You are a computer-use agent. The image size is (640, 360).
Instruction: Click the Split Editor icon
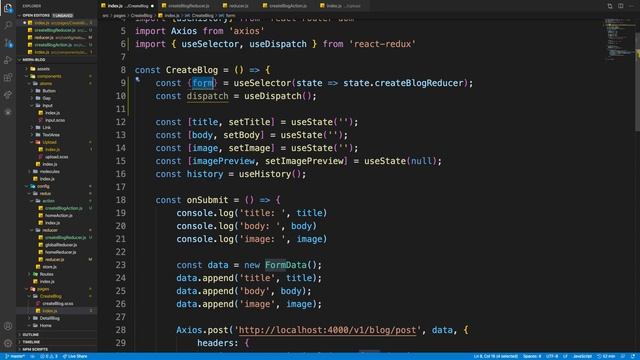coord(620,6)
